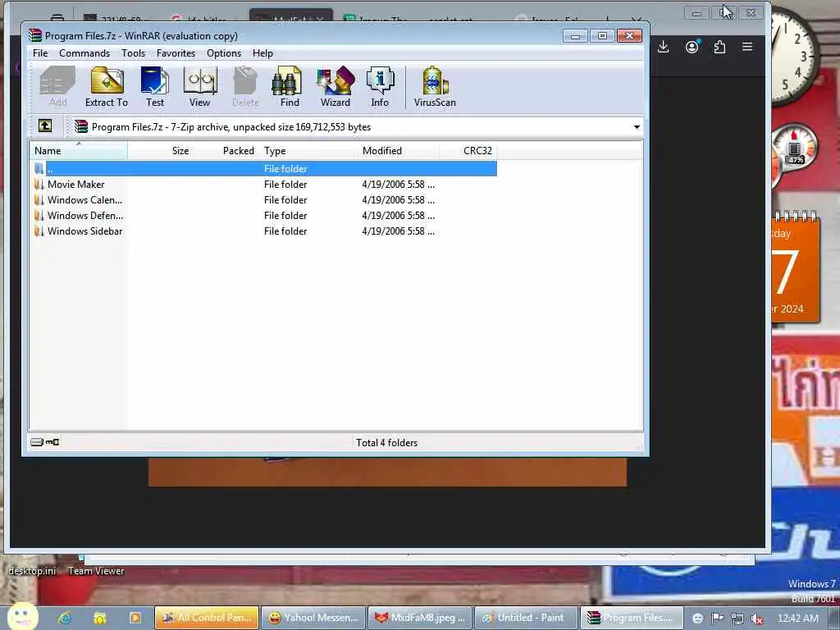Image resolution: width=840 pixels, height=630 pixels.
Task: Launch the Wizard tool
Action: [336, 87]
